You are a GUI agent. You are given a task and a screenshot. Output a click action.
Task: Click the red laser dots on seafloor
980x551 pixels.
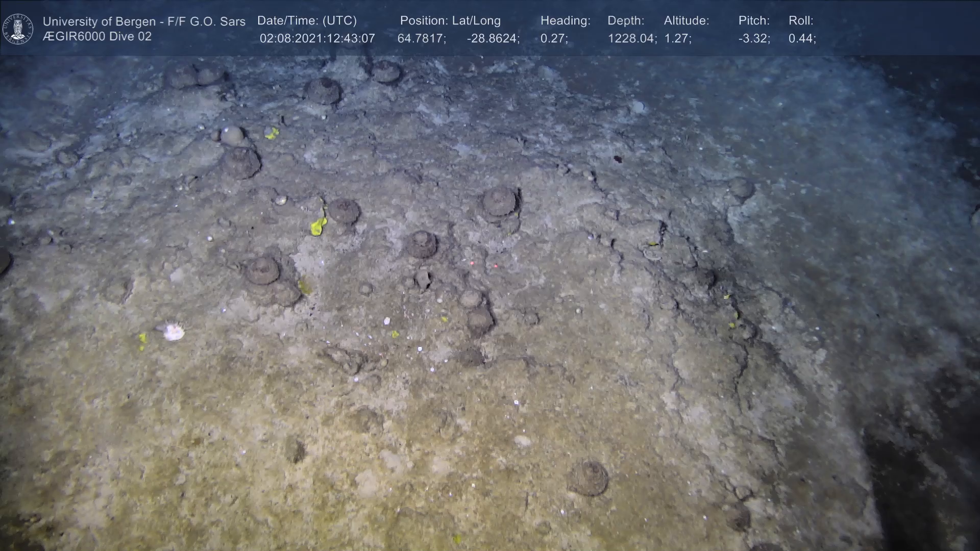click(x=483, y=265)
